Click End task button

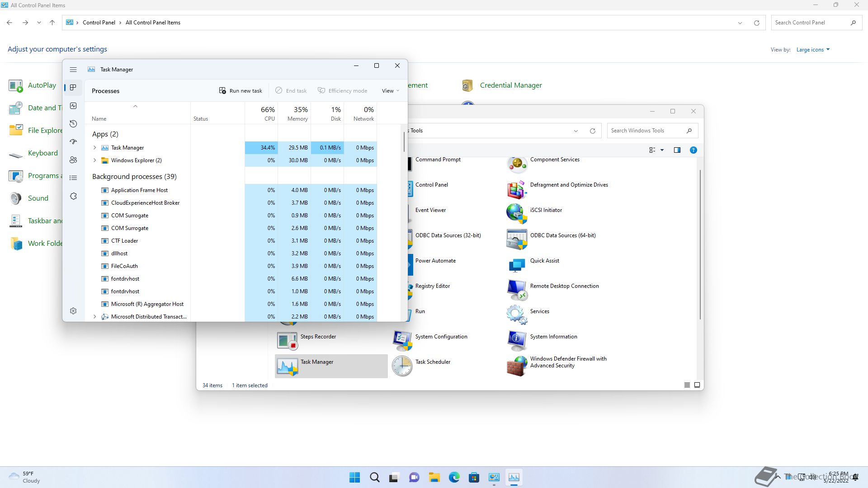click(291, 91)
